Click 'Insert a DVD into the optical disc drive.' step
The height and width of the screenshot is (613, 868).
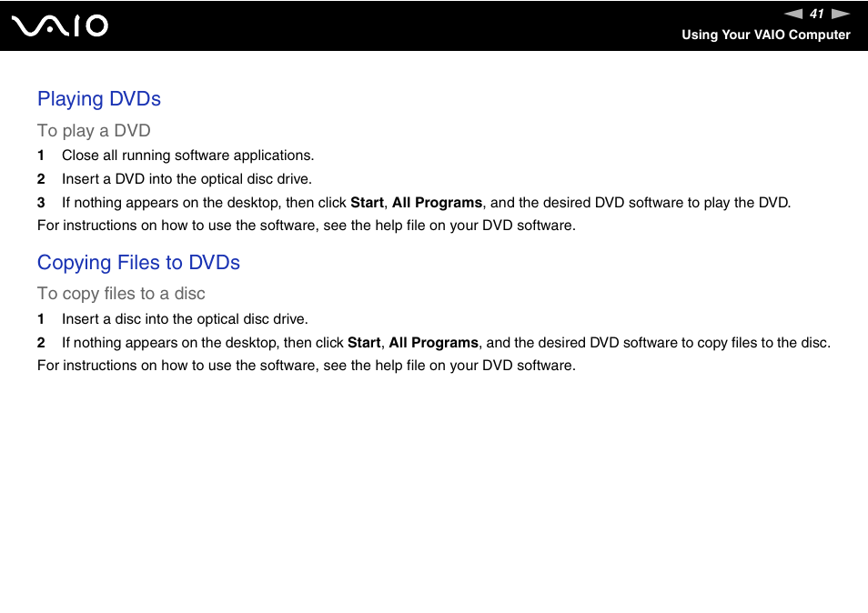point(187,179)
